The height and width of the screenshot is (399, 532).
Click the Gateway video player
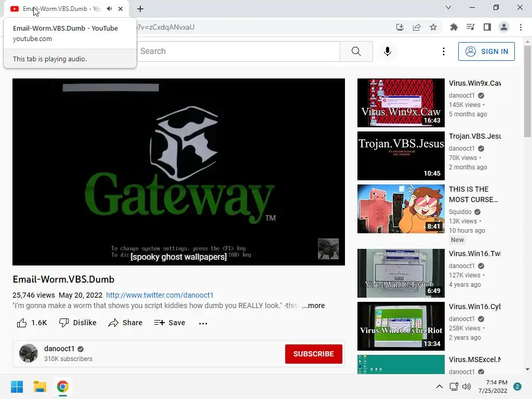point(179,172)
